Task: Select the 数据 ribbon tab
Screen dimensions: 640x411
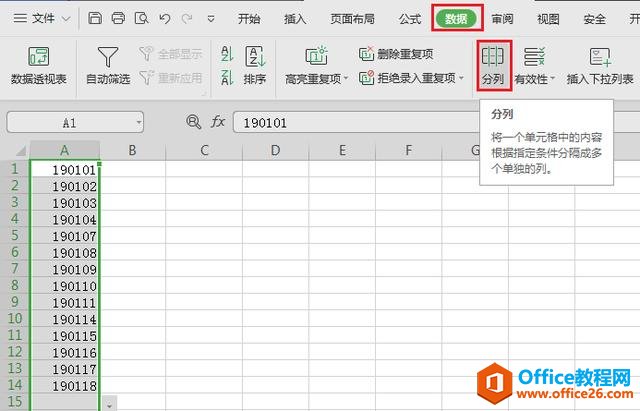Action: coord(456,19)
